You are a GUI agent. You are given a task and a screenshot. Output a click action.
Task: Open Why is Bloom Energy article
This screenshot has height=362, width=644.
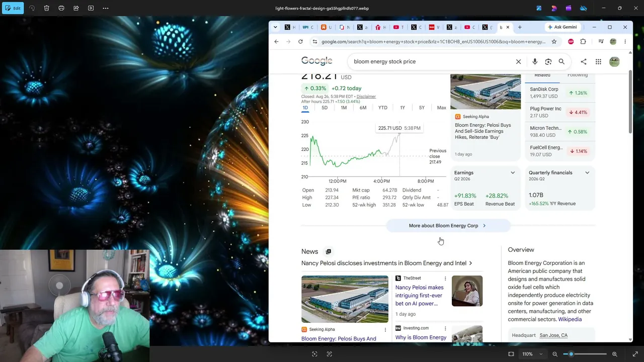[421, 337]
